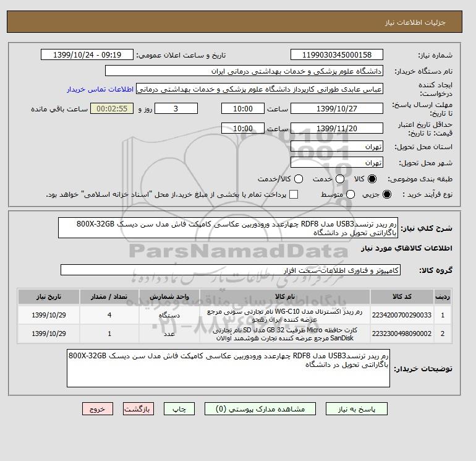The width and height of the screenshot is (476, 461).
Task: Click the WG-C10 ram reader product name
Action: click(x=285, y=316)
